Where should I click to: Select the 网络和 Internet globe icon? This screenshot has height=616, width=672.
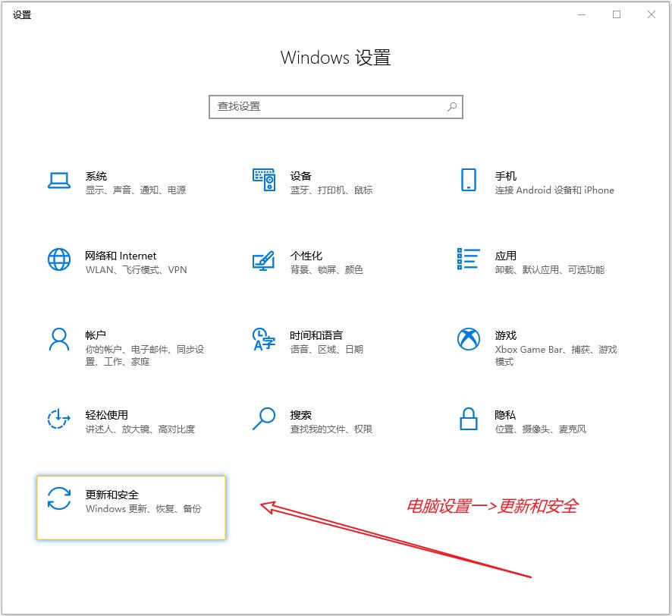click(x=59, y=259)
